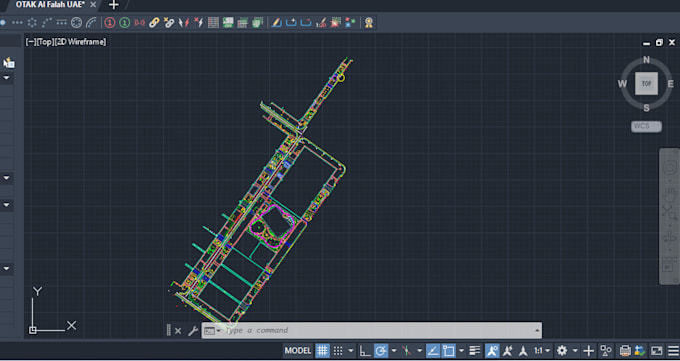Open the WCS coordinate system dropdown
The height and width of the screenshot is (361, 680).
(646, 127)
